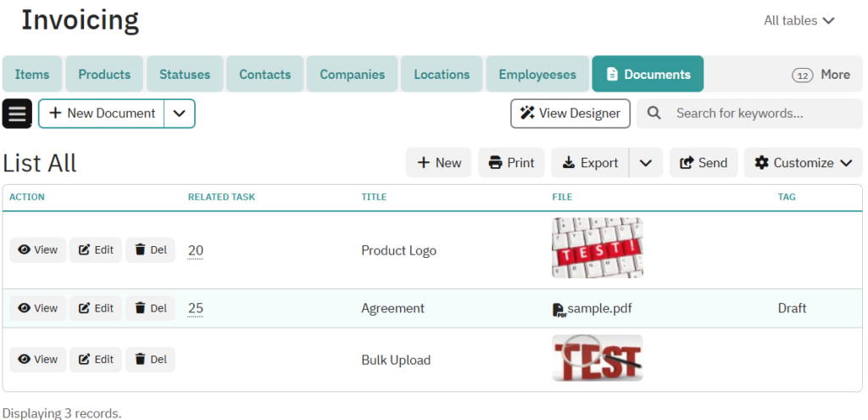
Task: Open the Product Logo image thumbnail
Action: click(x=597, y=248)
